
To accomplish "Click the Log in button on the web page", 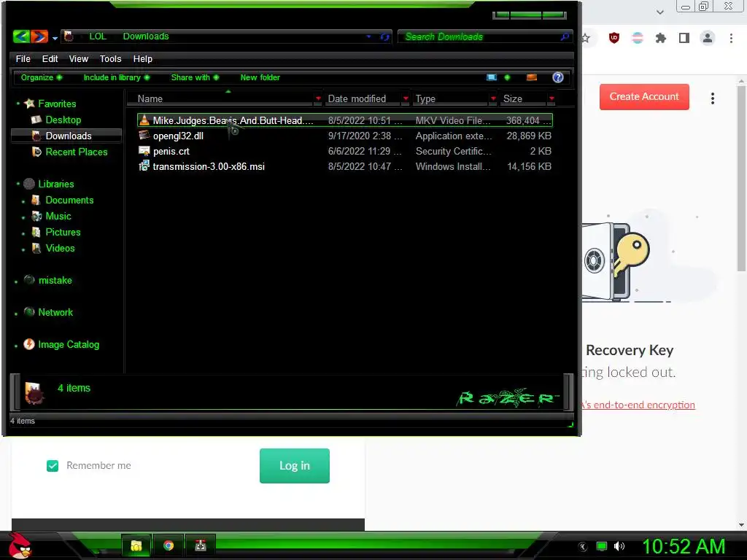I will (295, 466).
